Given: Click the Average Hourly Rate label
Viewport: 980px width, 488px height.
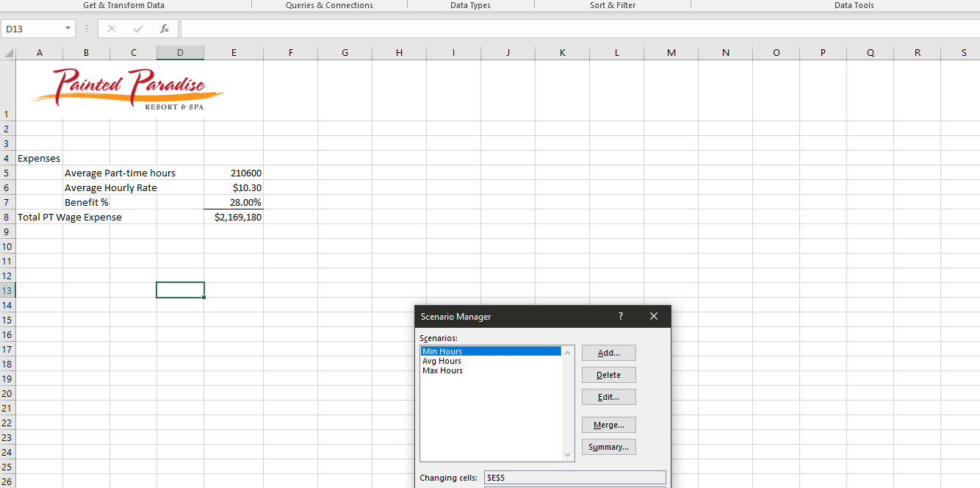Looking at the screenshot, I should (x=110, y=187).
